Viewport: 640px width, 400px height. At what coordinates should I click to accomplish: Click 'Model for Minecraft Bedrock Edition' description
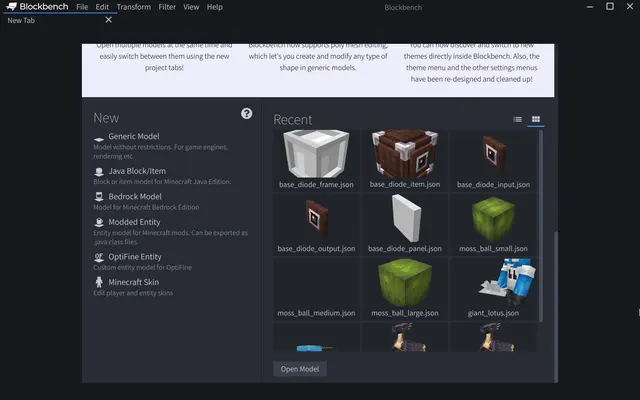click(x=146, y=207)
